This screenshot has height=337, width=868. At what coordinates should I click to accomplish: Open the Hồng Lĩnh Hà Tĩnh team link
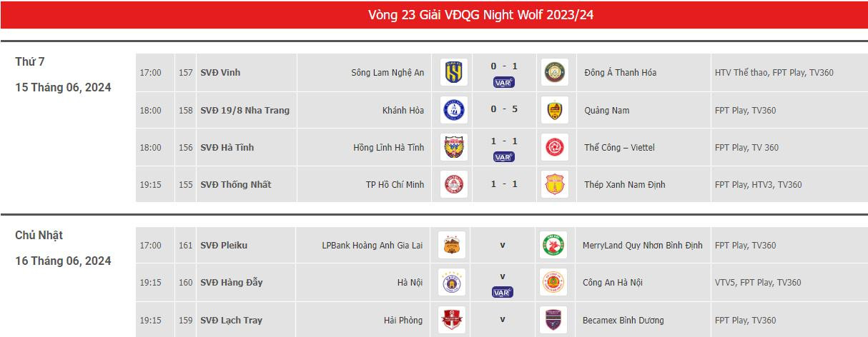coord(388,147)
